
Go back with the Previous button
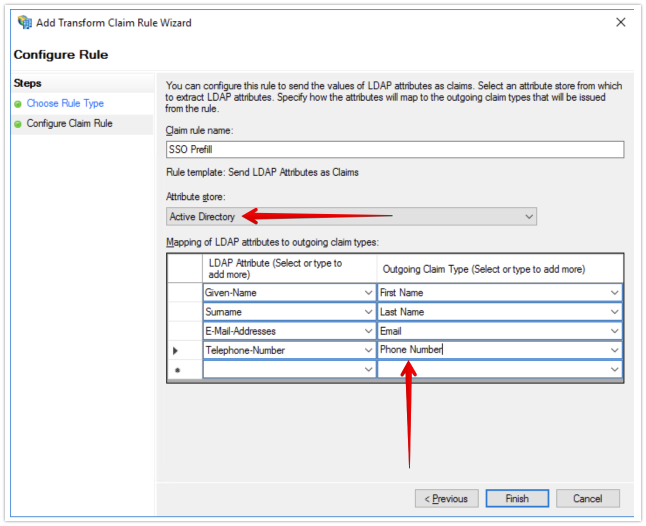[x=445, y=498]
